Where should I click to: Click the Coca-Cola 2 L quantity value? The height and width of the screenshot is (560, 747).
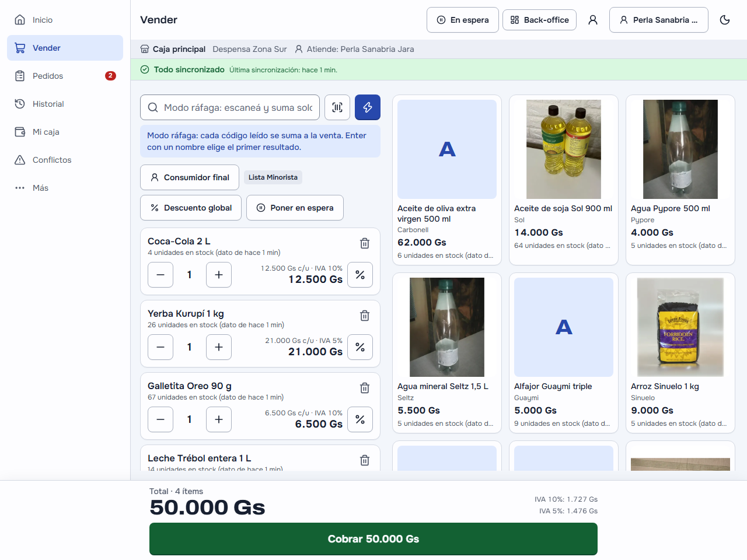pos(190,275)
